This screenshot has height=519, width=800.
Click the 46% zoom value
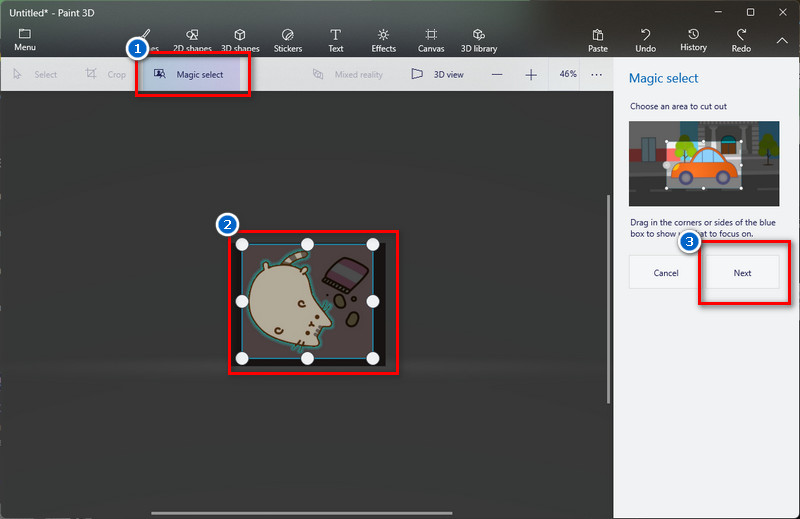(x=567, y=74)
